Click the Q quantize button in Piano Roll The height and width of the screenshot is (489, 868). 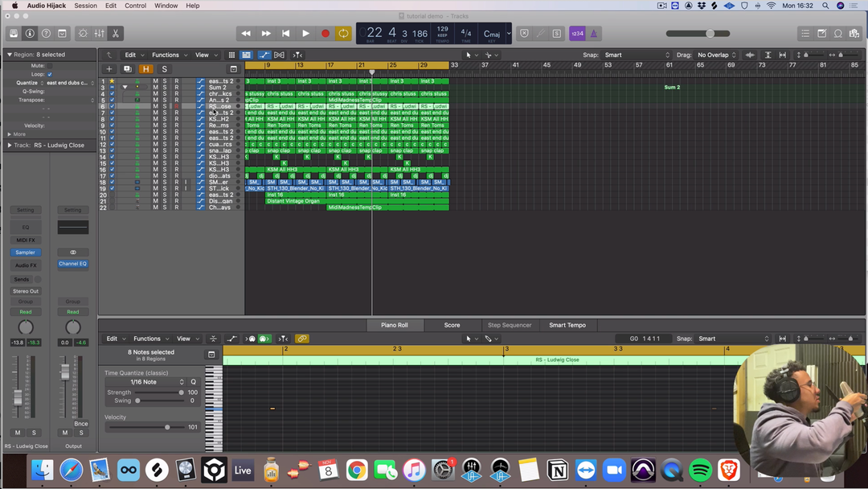click(193, 382)
